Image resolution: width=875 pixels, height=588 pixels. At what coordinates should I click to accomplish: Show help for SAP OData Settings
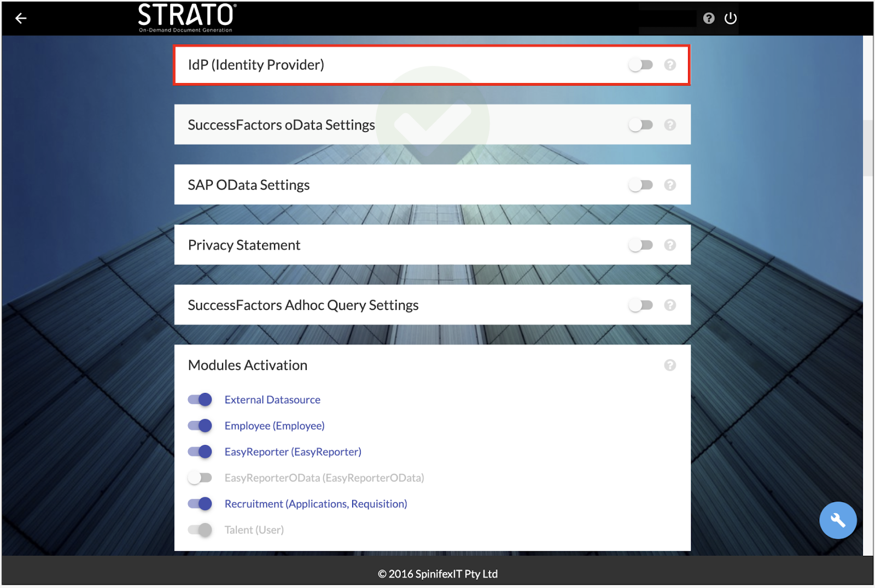pos(669,185)
